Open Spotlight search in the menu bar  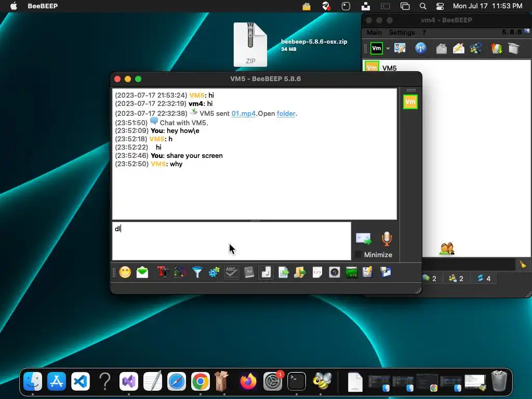tap(423, 6)
